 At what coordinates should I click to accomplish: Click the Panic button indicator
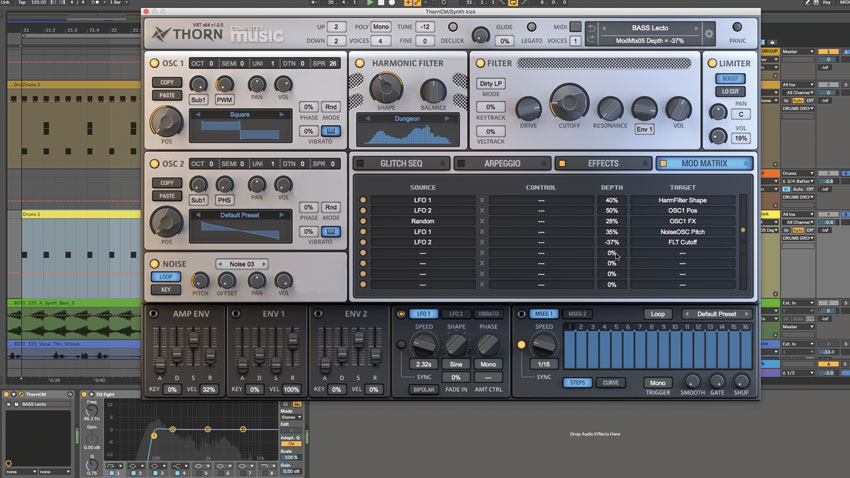coord(737,27)
